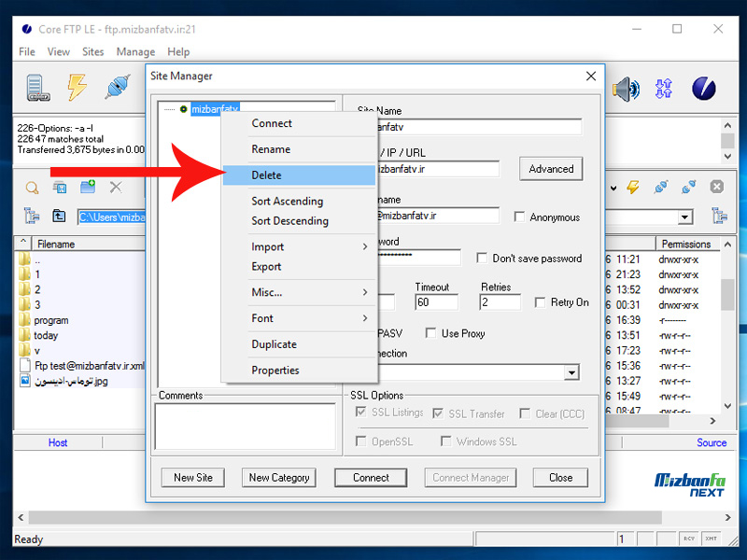Click the second plug icon in remote pane
Viewport: 747px width, 560px height.
[688, 187]
